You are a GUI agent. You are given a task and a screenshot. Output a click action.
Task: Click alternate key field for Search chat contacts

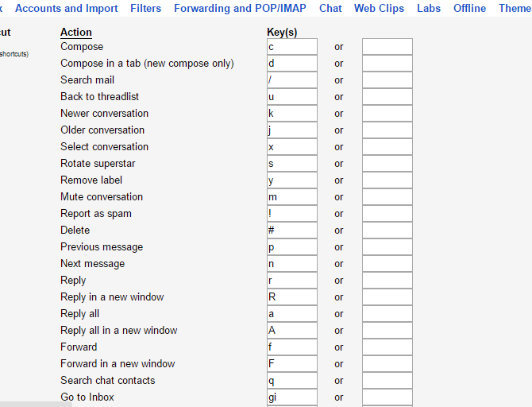click(387, 381)
